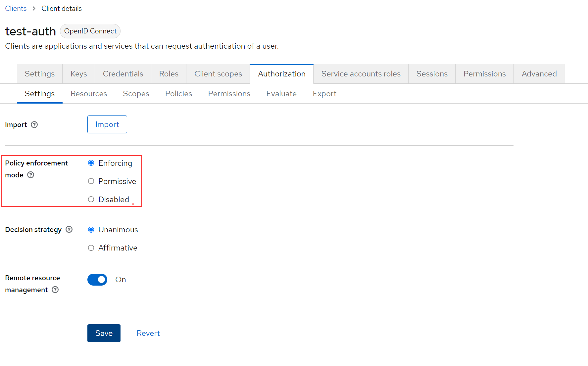Click the On label beside the switch
Screen dimensions: 588x366
[121, 280]
